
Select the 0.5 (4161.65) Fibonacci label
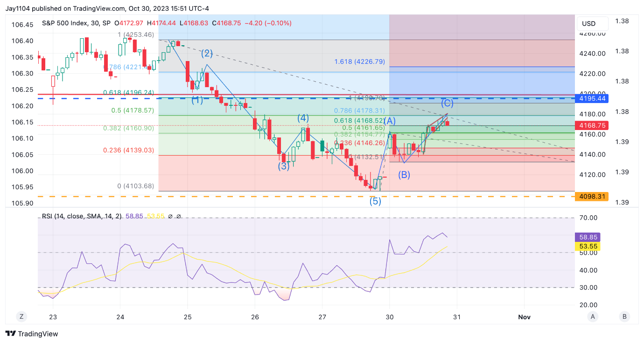coord(364,127)
